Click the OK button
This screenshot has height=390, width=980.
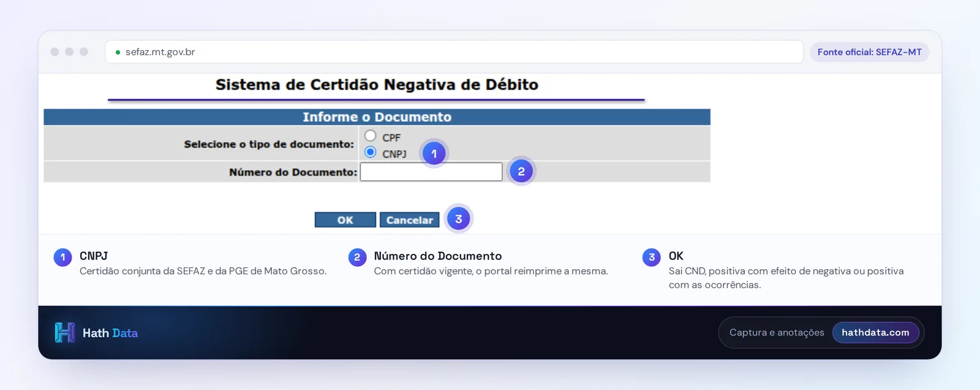tap(345, 220)
